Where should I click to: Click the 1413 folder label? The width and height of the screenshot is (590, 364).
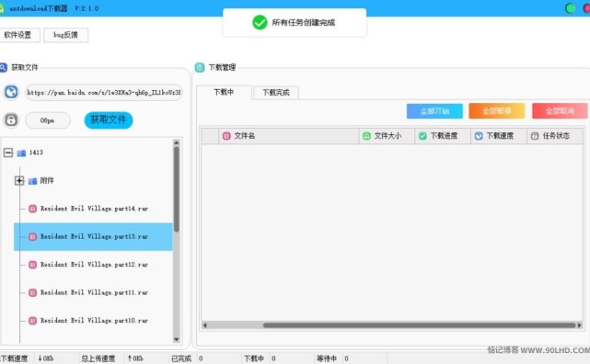36,153
